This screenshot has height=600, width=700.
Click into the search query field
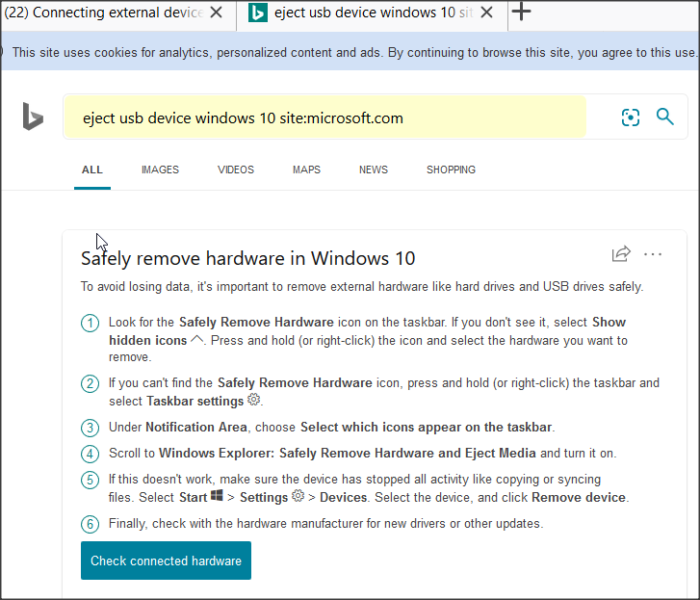pos(324,117)
